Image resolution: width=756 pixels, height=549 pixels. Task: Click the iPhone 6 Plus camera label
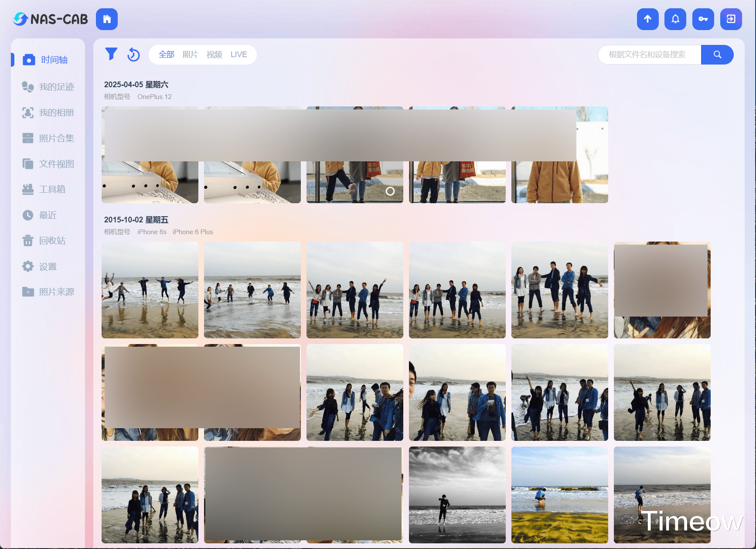click(193, 232)
